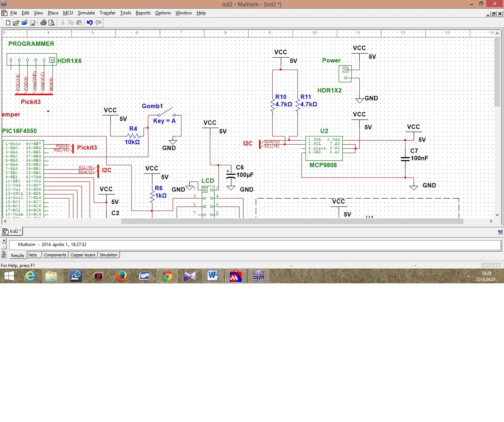The width and height of the screenshot is (504, 422).
Task: Open the MCU menu
Action: pyautogui.click(x=68, y=13)
